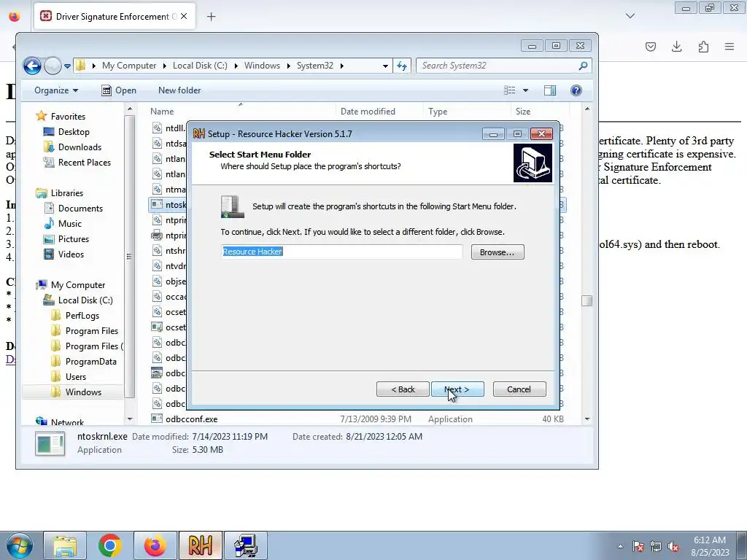The width and height of the screenshot is (747, 560).
Task: Click Open in the Explorer toolbar
Action: click(119, 90)
